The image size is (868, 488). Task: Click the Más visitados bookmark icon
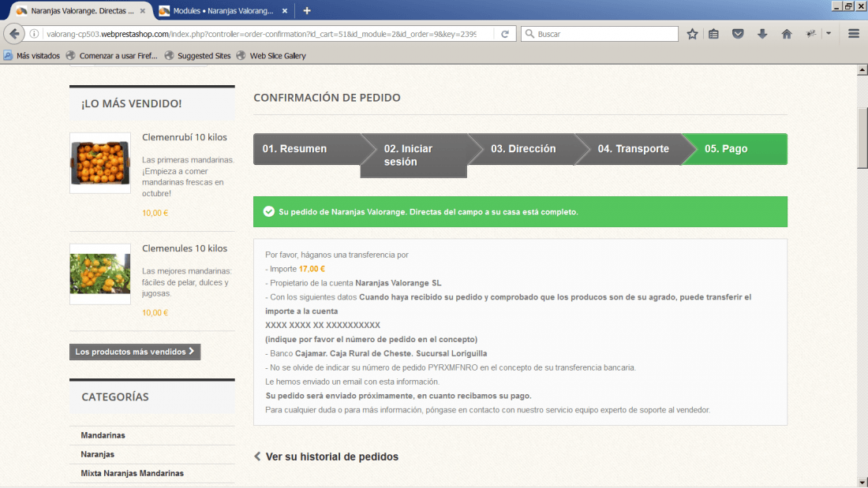[x=8, y=55]
